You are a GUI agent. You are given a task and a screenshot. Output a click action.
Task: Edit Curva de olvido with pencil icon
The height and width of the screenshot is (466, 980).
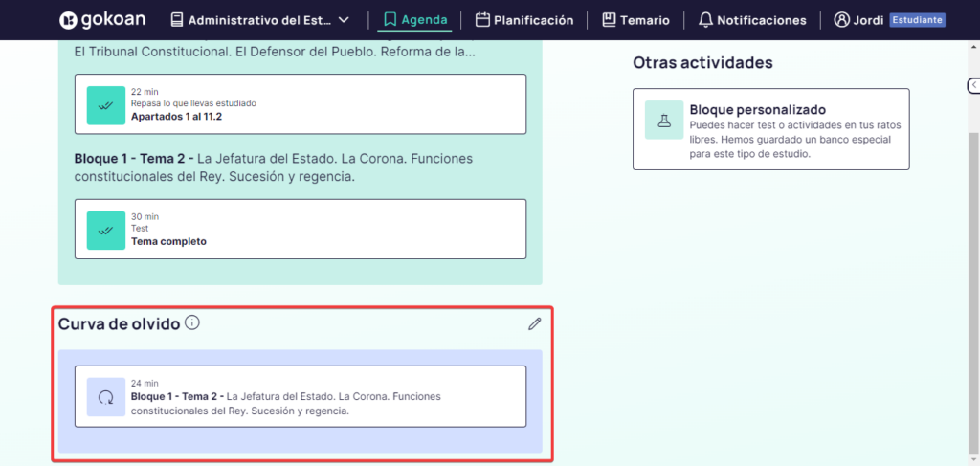coord(534,323)
